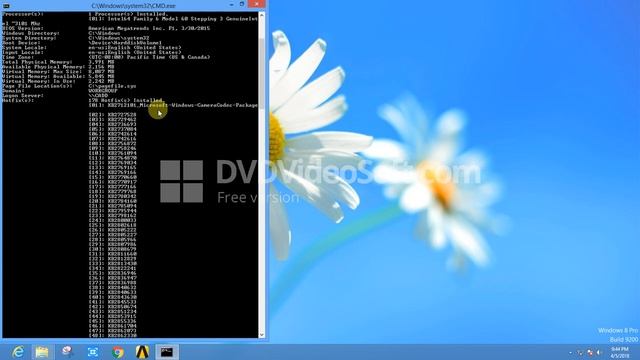Image resolution: width=640 pixels, height=360 pixels.
Task: Open the yellow A taskbar application
Action: [142, 352]
